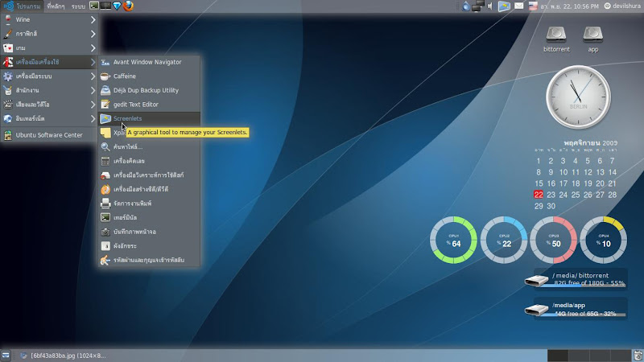This screenshot has height=362, width=644.
Task: Click the panel date and time
Action: [570, 6]
